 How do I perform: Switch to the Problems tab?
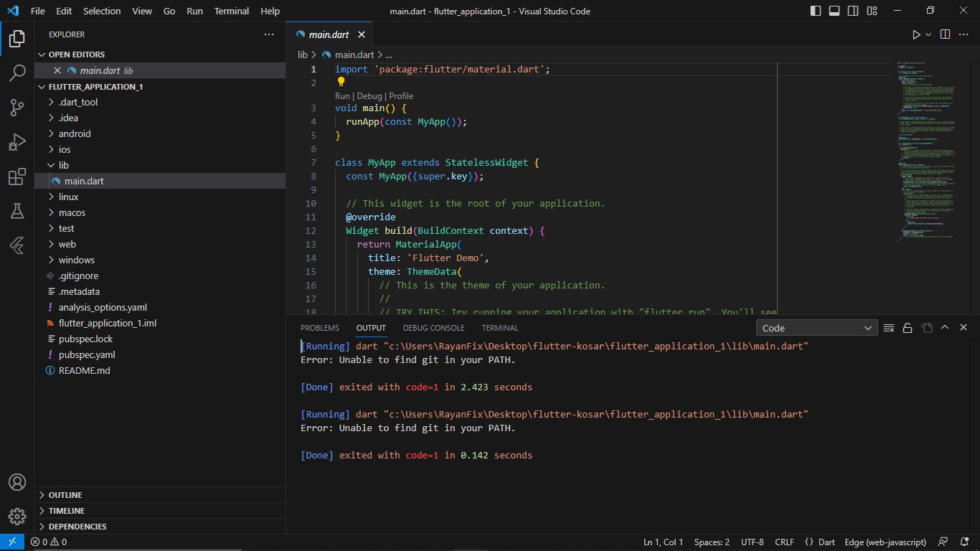tap(320, 328)
